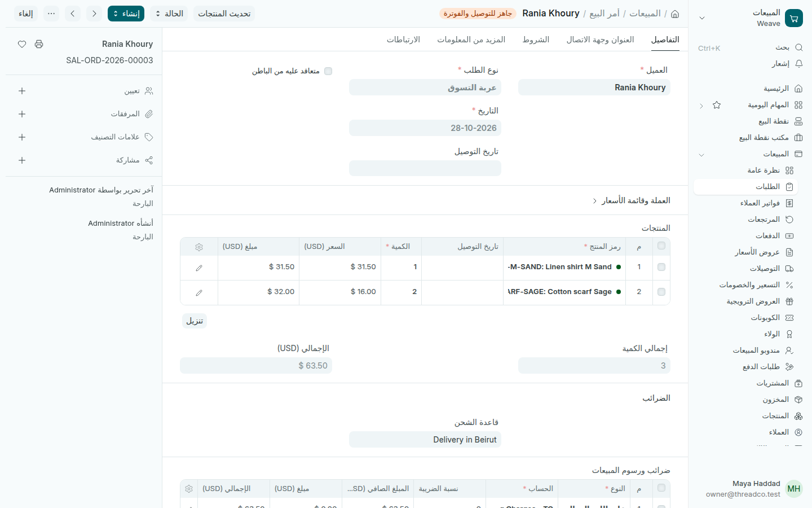Switch to the العنوان وجهة الاتصال tab
Screen dimensions: 812x508
600,40
